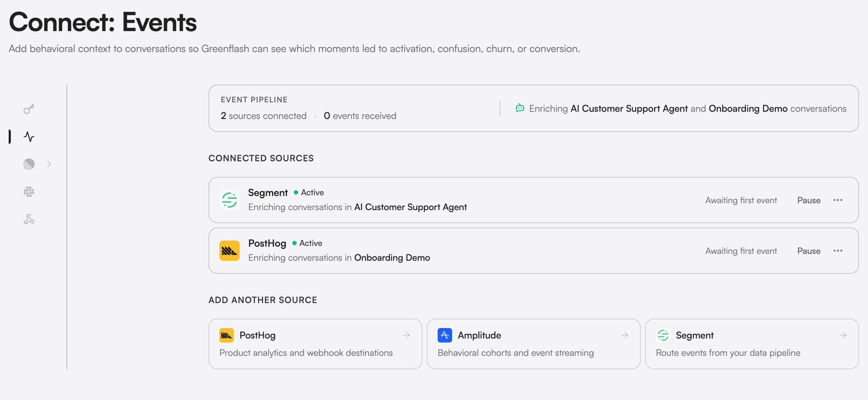Viewport: 868px width, 400px height.
Task: Expand the chevron beside Linear icon
Action: [x=49, y=164]
